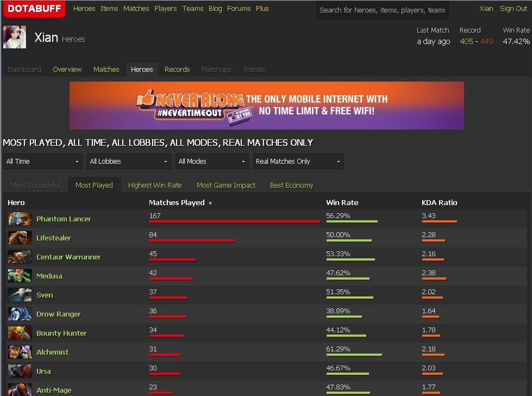Click the DOTABUFF logo
532x396 pixels.
pos(35,9)
